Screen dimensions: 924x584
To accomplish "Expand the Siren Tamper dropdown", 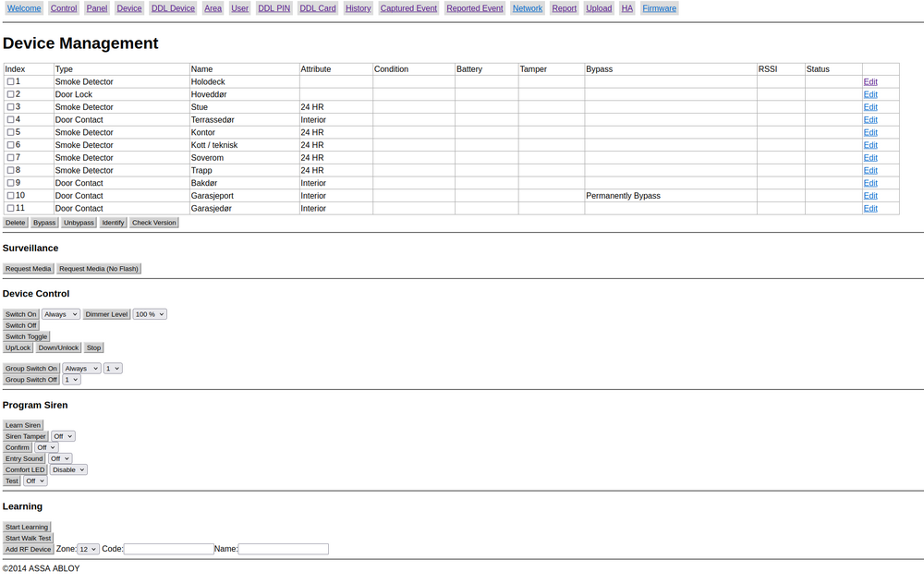I will pos(63,436).
